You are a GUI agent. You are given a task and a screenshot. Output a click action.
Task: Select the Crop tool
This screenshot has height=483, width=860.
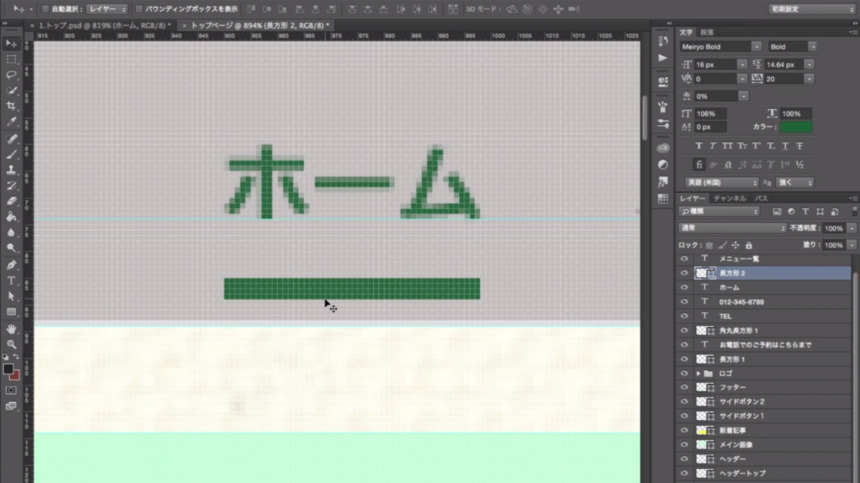[x=11, y=106]
